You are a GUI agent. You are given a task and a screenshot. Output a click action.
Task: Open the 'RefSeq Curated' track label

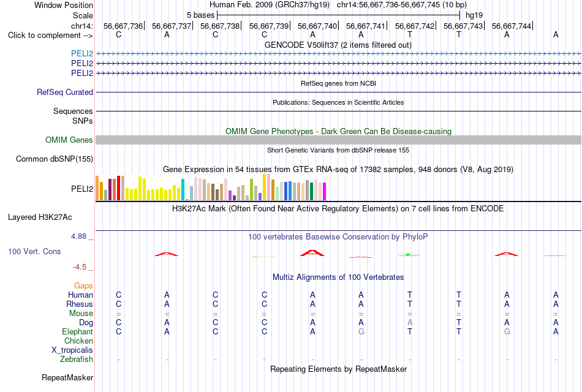tap(65, 92)
